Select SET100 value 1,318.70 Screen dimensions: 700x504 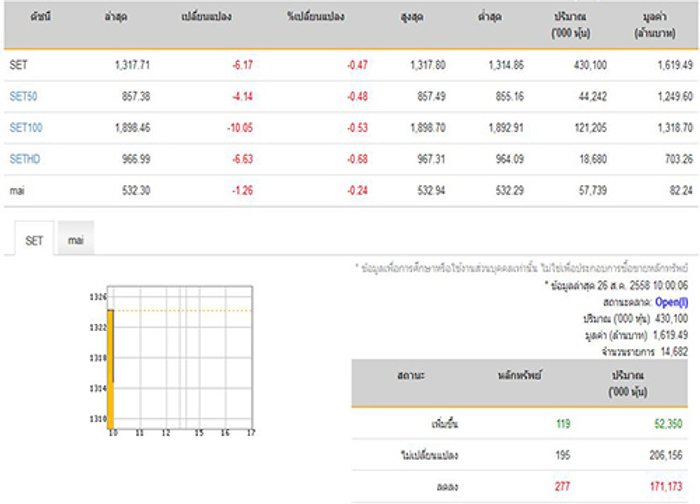675,128
